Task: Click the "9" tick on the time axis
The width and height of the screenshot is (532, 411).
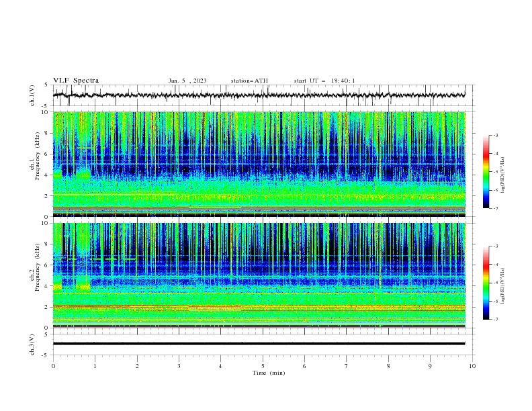Action: coord(430,366)
